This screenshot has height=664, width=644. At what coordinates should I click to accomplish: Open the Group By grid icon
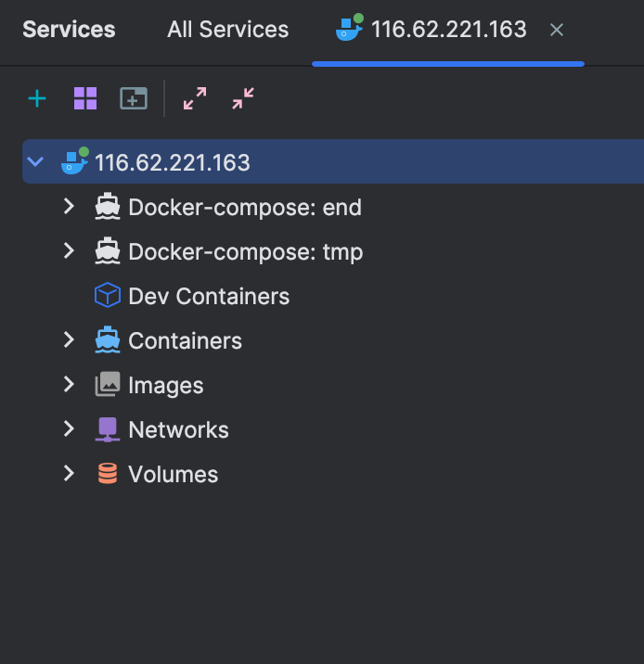(x=85, y=98)
